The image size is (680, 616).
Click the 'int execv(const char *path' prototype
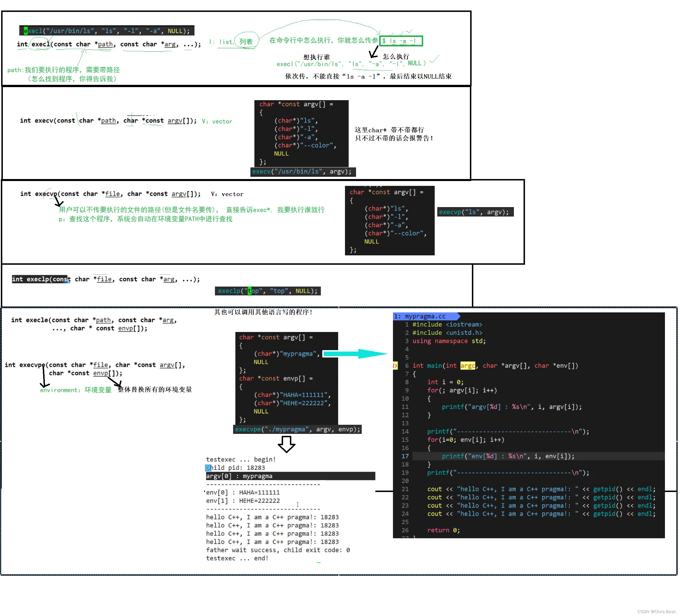[x=108, y=120]
